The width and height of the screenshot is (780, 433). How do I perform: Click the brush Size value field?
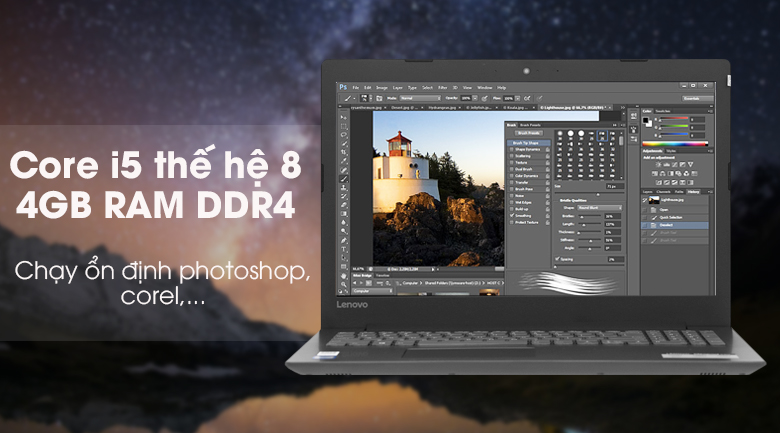tap(615, 186)
